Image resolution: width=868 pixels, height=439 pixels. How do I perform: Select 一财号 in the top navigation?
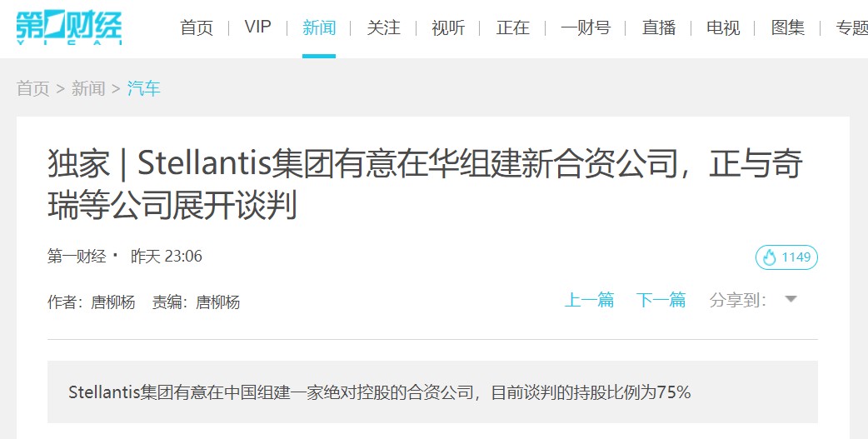586,27
